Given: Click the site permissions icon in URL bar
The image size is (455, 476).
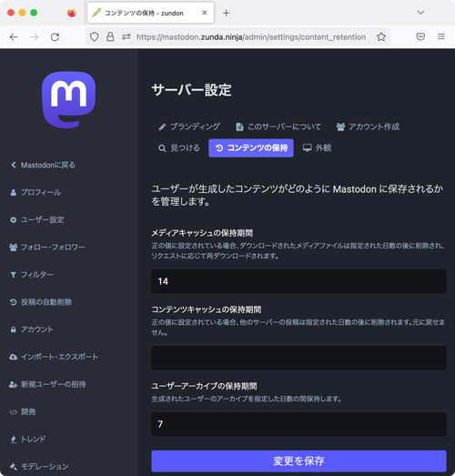Looking at the screenshot, I should tap(126, 37).
